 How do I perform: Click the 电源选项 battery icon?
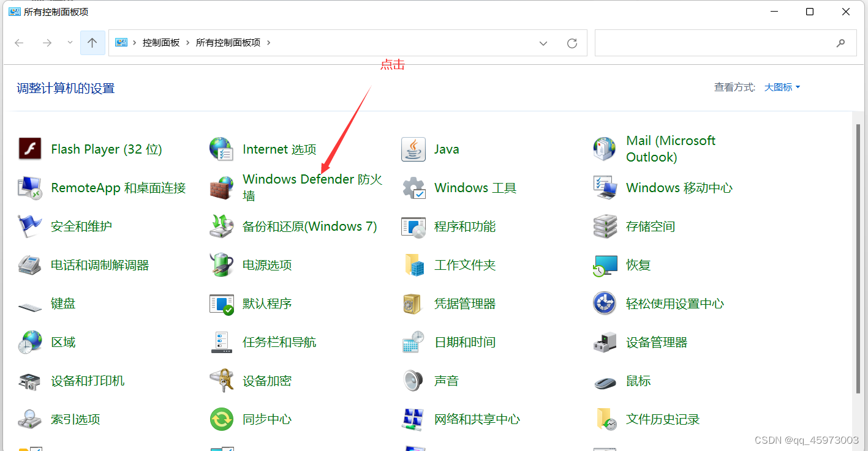click(x=221, y=264)
